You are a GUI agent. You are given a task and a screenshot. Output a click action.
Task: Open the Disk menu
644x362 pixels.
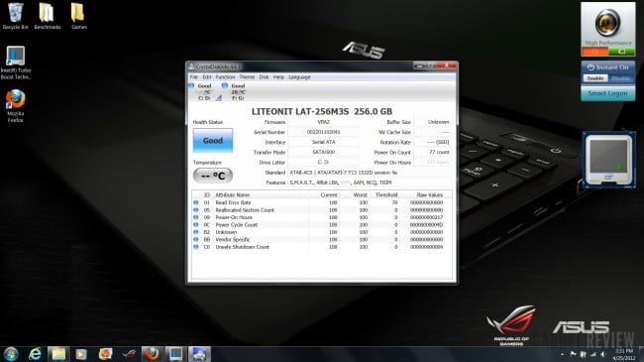[x=264, y=77]
